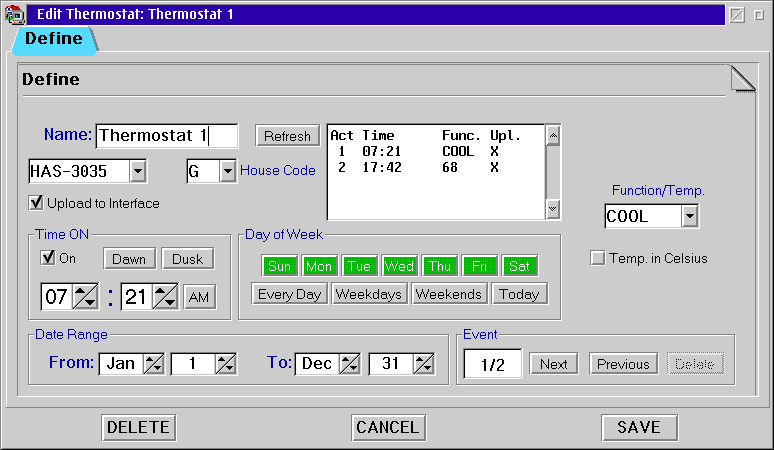Screen dimensions: 774x450
Task: Click the hour 07 field
Action: pyautogui.click(x=57, y=297)
